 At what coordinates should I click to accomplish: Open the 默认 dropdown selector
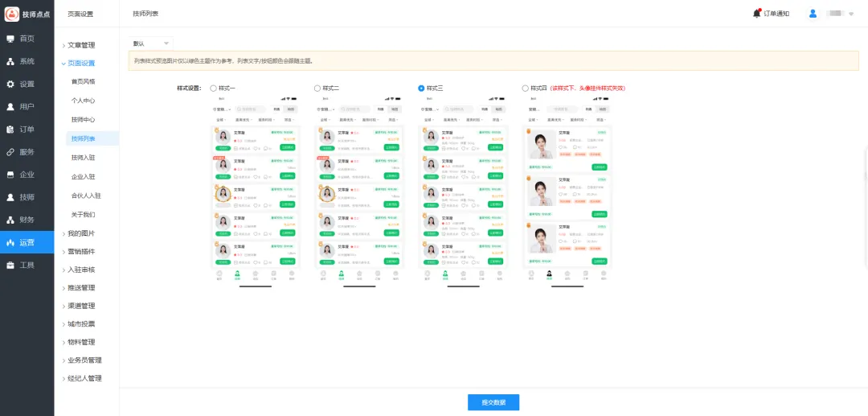tap(151, 43)
